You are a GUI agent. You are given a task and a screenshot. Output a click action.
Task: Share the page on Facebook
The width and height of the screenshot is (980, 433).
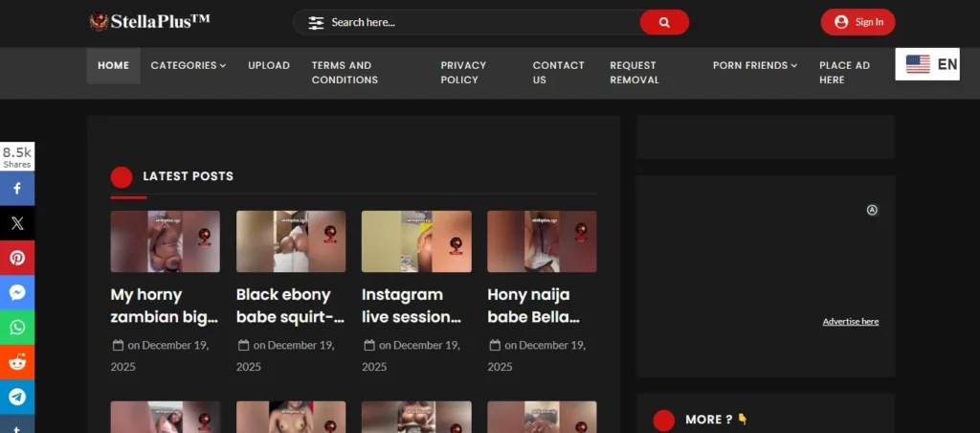[x=17, y=189]
